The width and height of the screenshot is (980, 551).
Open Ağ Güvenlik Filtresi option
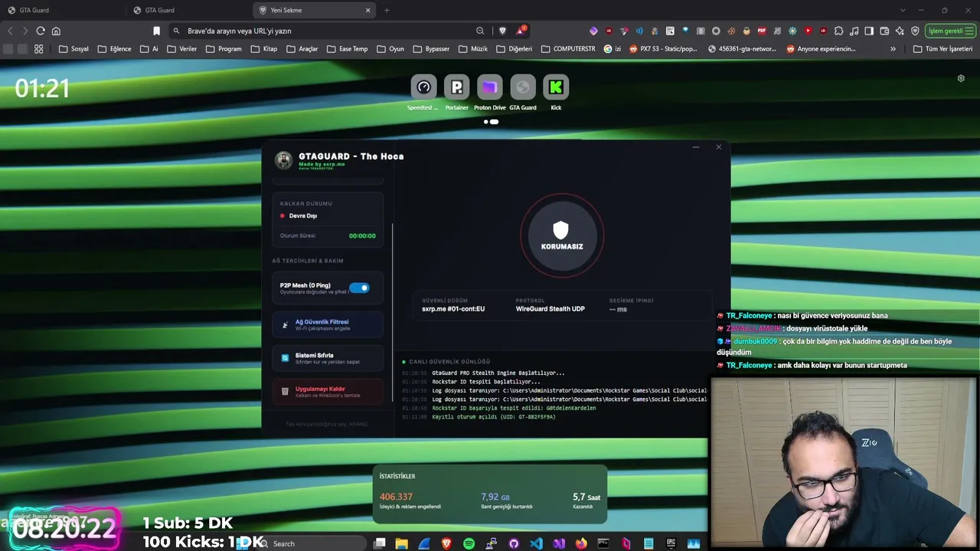[328, 324]
